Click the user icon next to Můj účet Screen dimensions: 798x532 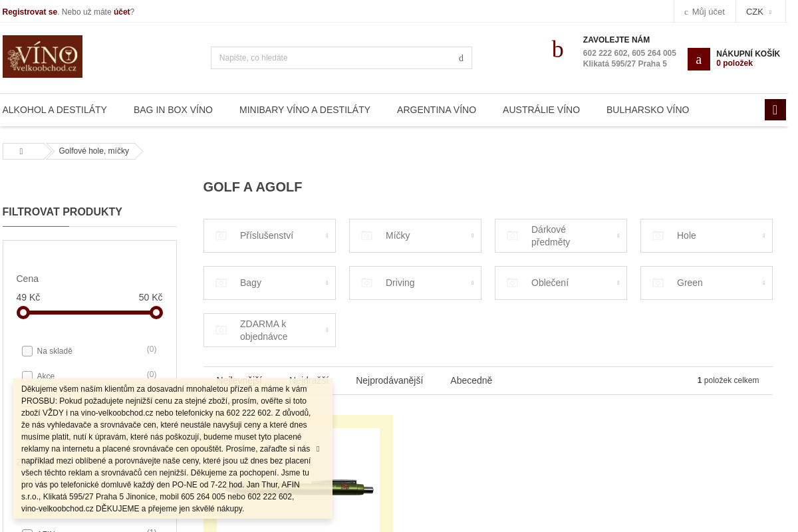pyautogui.click(x=686, y=12)
